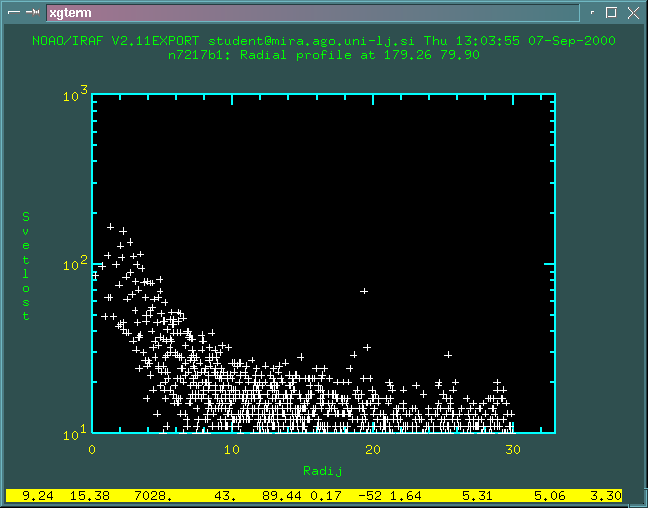The width and height of the screenshot is (648, 508).
Task: Click the 10³ y-axis tick label
Action: coord(76,95)
